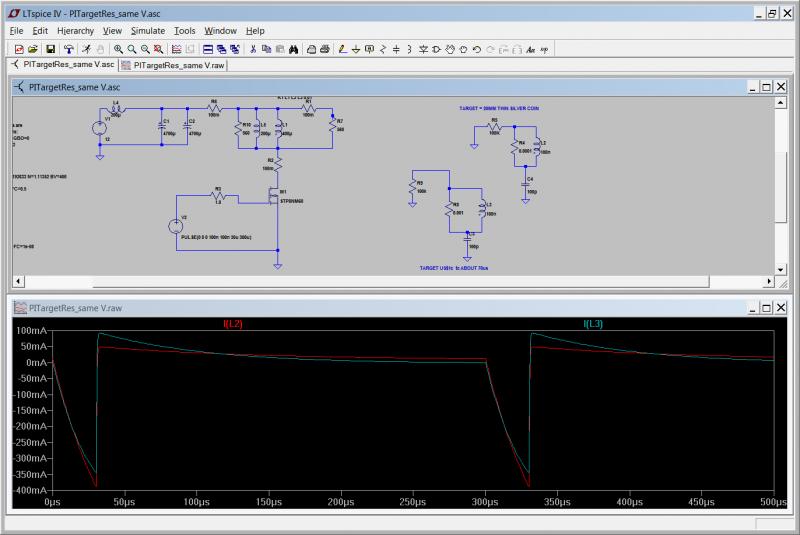Switch to the PITargetRes_same V.asc tab
Screen dimensions: 800x535
(62, 65)
